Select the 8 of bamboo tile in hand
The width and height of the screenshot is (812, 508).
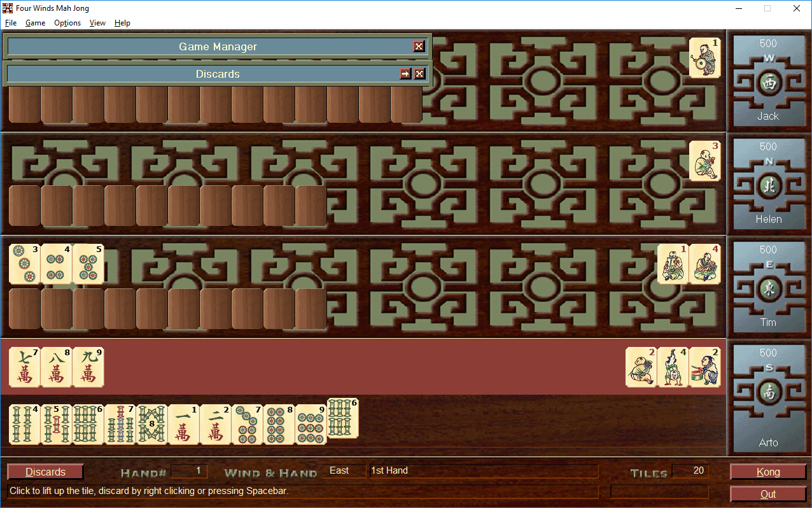(x=152, y=425)
